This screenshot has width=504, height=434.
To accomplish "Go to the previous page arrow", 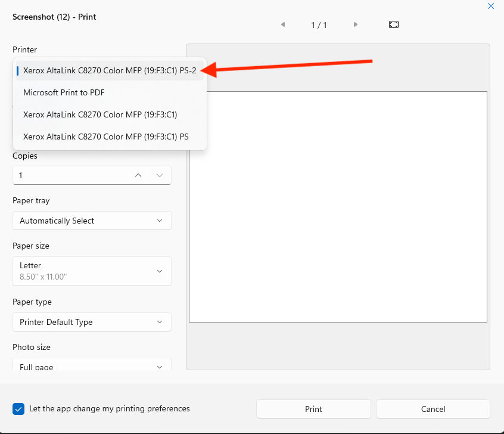I will click(282, 24).
